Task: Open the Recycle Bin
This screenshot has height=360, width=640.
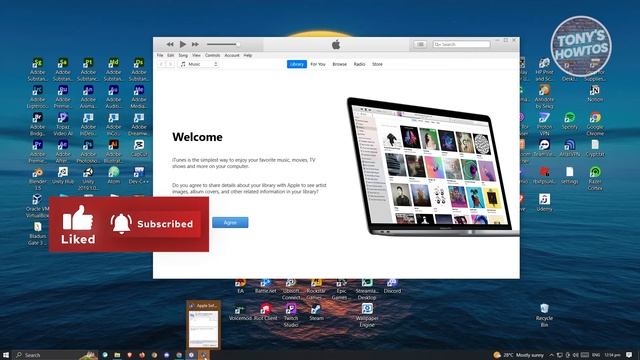Action: pyautogui.click(x=544, y=315)
